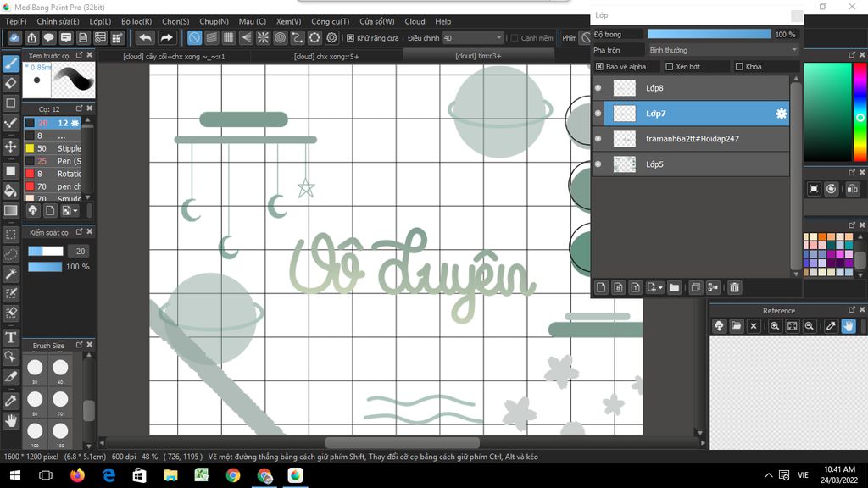Enable Khóa checkbox

tap(739, 66)
